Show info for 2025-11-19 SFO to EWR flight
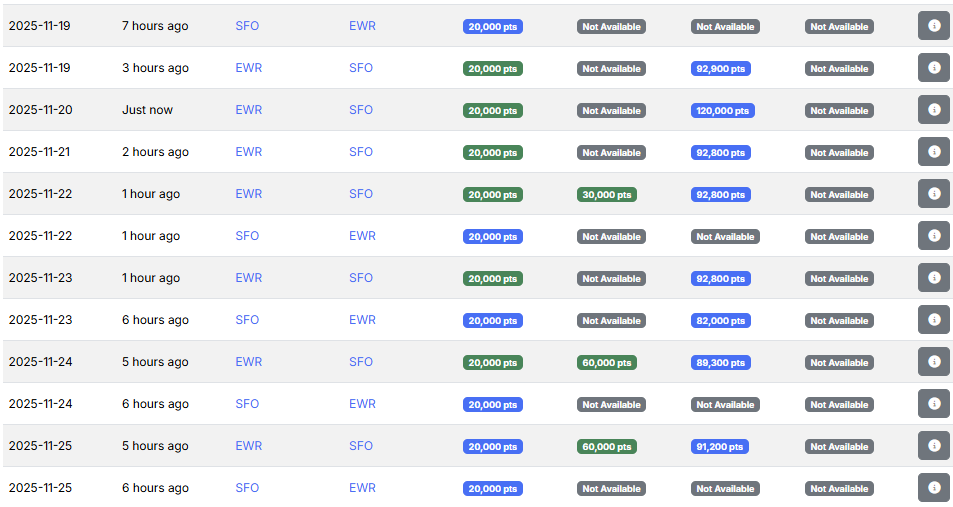Image resolution: width=953 pixels, height=507 pixels. pyautogui.click(x=933, y=26)
